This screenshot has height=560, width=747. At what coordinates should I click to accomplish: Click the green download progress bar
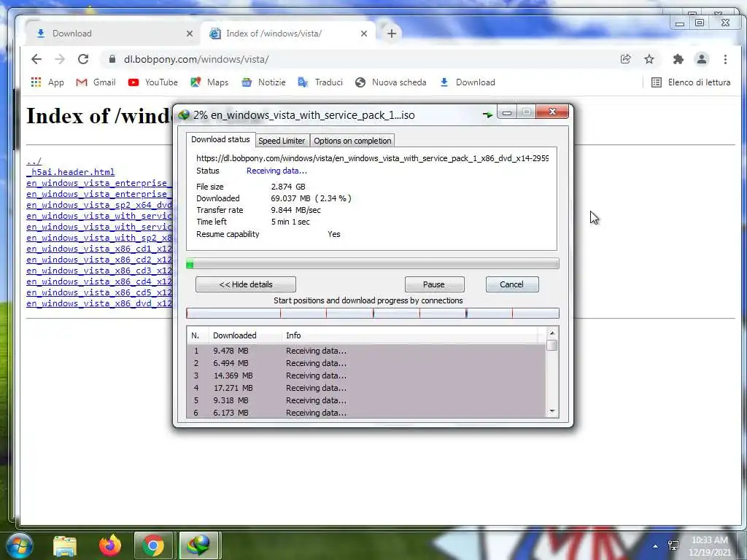click(x=373, y=264)
